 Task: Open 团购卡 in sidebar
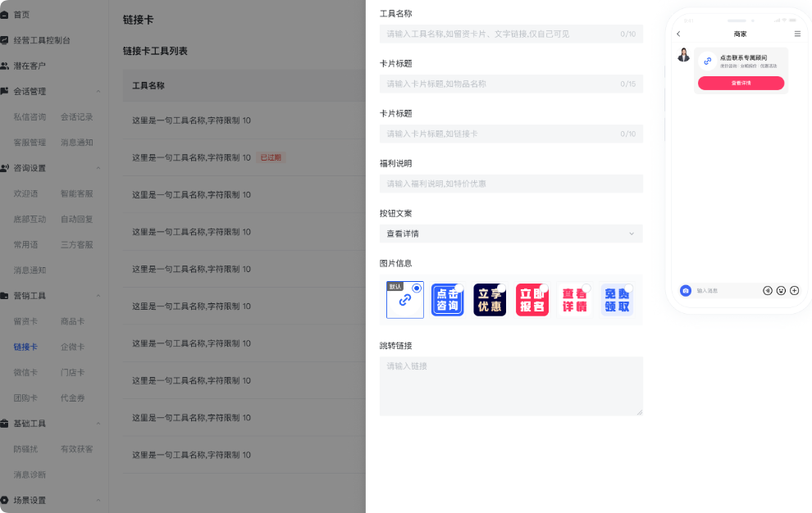pyautogui.click(x=25, y=398)
